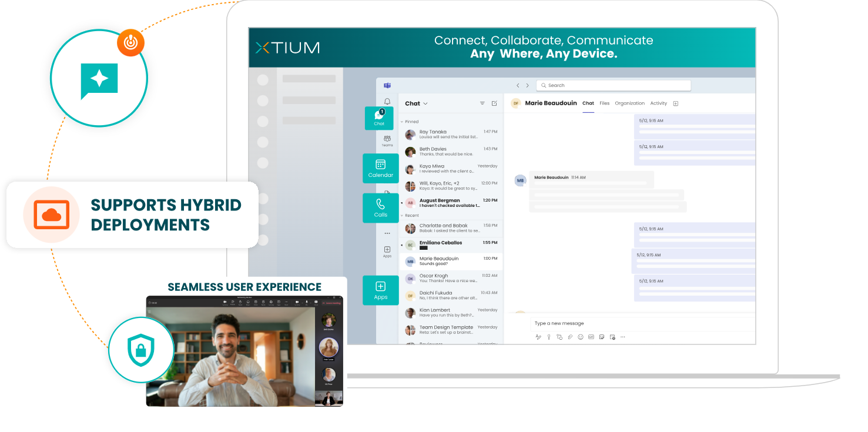The image size is (868, 432).
Task: Click the teal Calendar sidebar button
Action: (380, 168)
